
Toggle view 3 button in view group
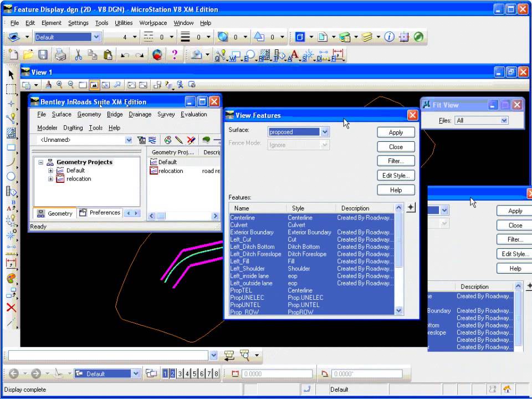(180, 374)
